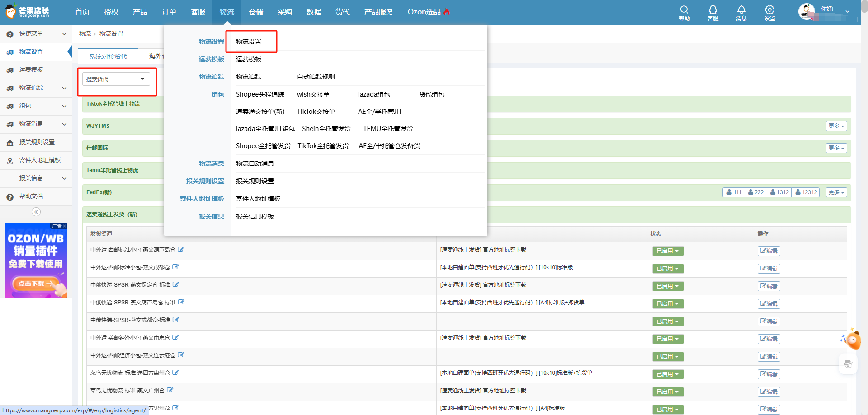Click 编辑 for 中外运-西邮标准小包-燕文葫芦岛仓
This screenshot has height=415, width=868.
tap(769, 251)
